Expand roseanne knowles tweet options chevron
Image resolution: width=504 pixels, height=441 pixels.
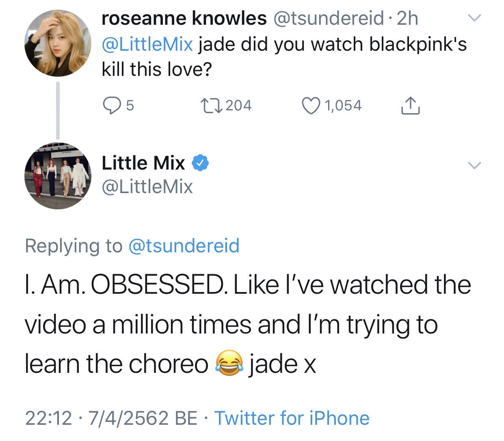(x=474, y=18)
